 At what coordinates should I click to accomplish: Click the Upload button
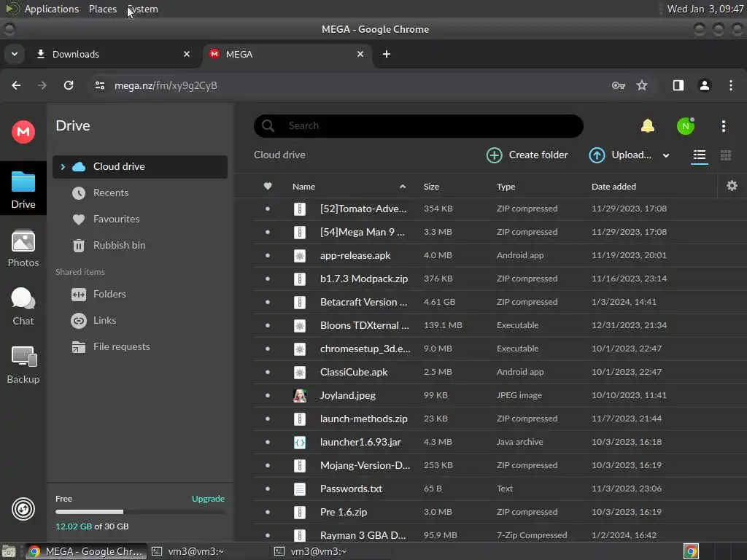coord(620,155)
